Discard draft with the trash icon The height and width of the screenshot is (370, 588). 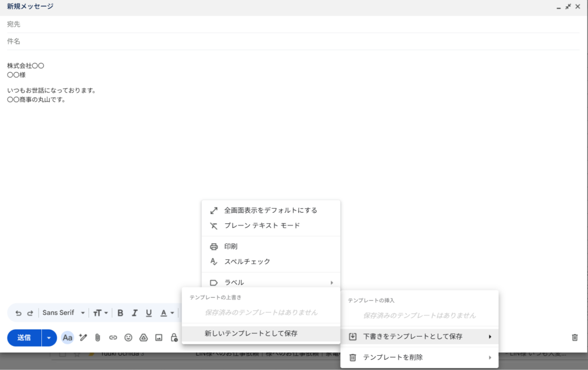pyautogui.click(x=575, y=337)
